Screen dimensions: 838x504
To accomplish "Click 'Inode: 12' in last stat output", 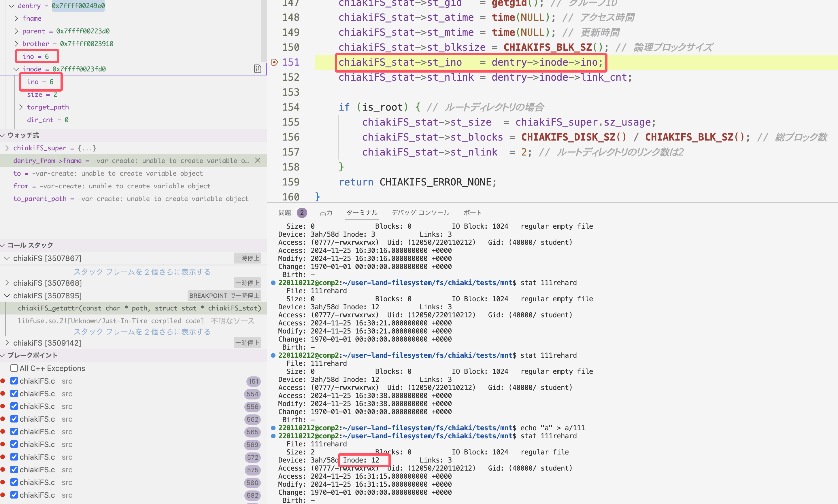I will 361,460.
